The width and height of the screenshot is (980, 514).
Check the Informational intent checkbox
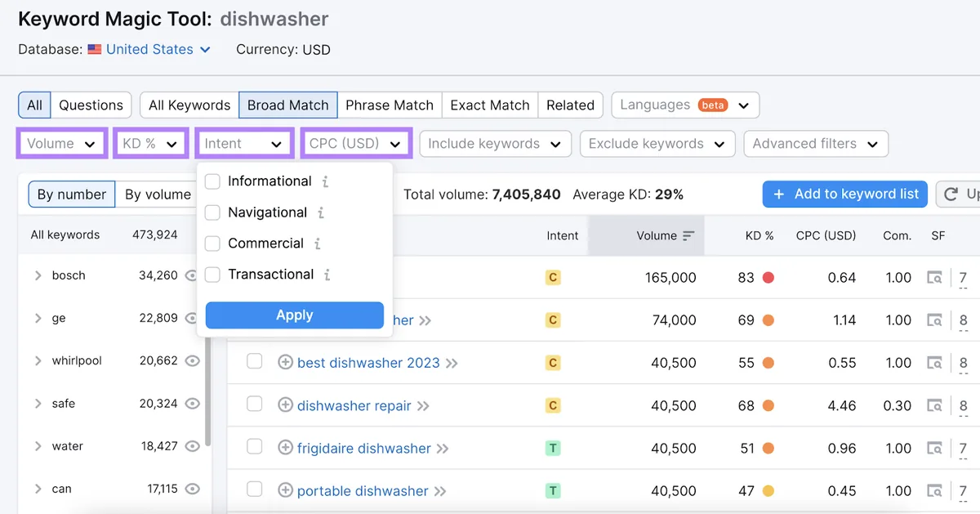click(212, 181)
